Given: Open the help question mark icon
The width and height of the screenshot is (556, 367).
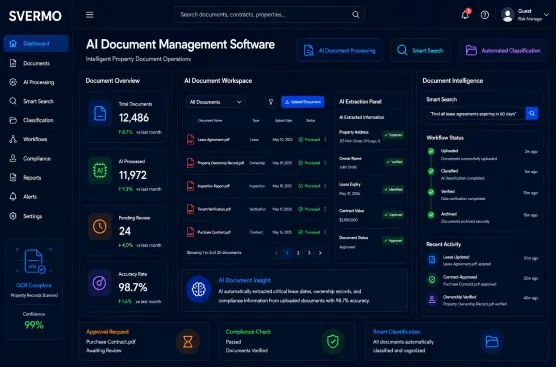Looking at the screenshot, I should coord(485,15).
